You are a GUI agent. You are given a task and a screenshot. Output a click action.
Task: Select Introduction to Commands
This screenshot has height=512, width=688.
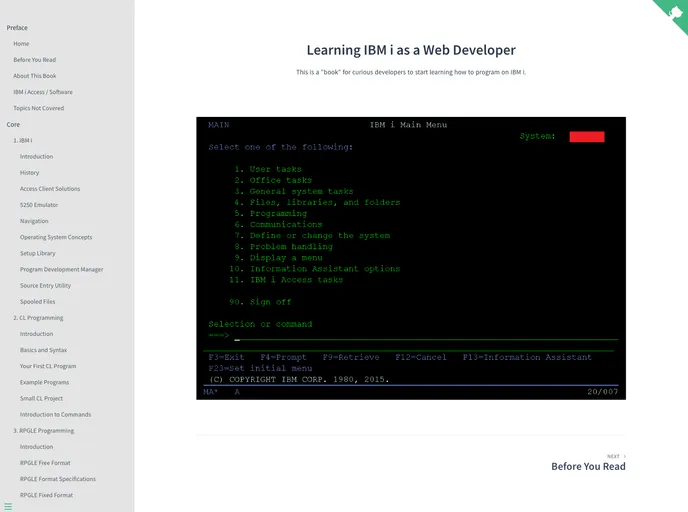coord(56,415)
